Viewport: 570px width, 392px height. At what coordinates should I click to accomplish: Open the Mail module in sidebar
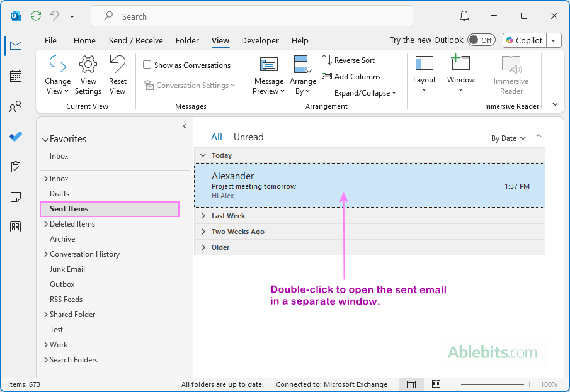[16, 46]
